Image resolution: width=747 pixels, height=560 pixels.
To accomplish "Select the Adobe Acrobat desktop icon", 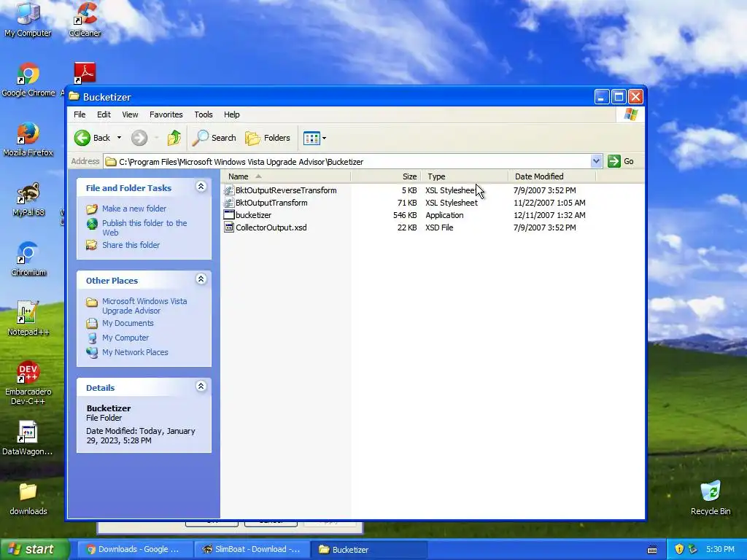I will coord(85,73).
